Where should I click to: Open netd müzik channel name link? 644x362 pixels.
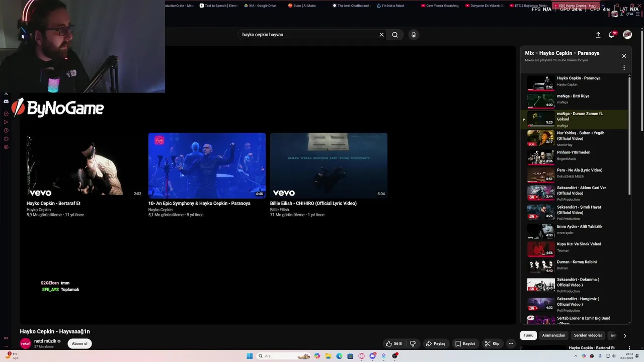pyautogui.click(x=45, y=341)
